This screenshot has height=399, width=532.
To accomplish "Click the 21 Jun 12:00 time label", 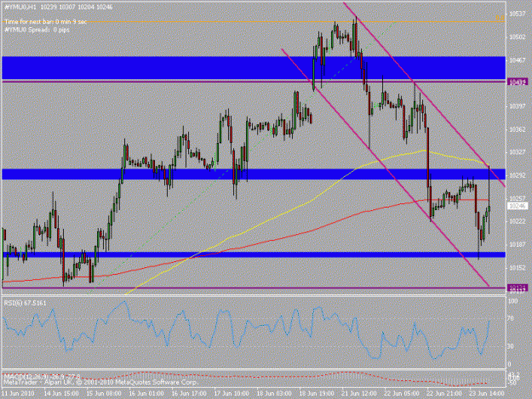I will pos(359,393).
